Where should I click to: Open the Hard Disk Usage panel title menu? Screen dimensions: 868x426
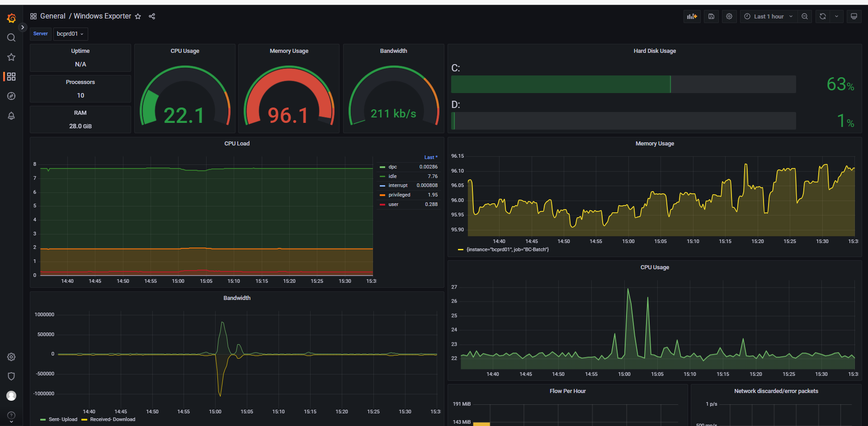[654, 51]
